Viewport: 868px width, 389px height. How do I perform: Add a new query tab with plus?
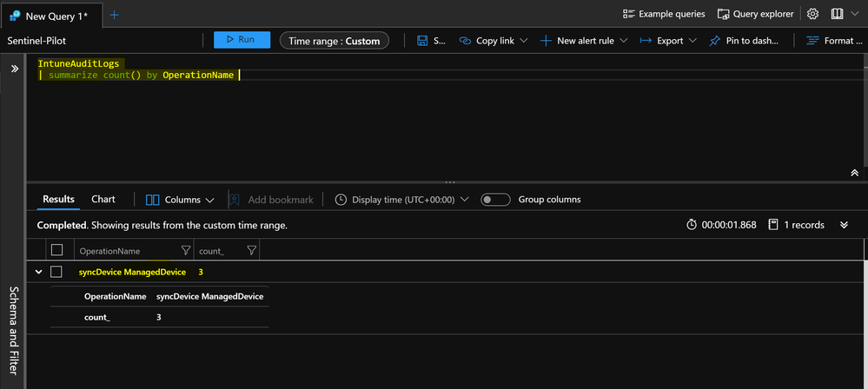[114, 15]
